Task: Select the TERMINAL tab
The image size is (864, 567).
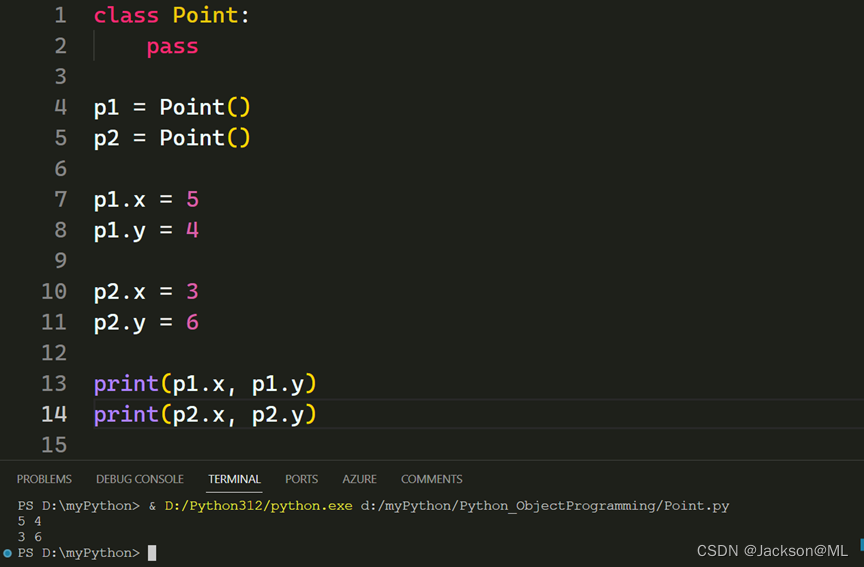Action: pyautogui.click(x=234, y=479)
